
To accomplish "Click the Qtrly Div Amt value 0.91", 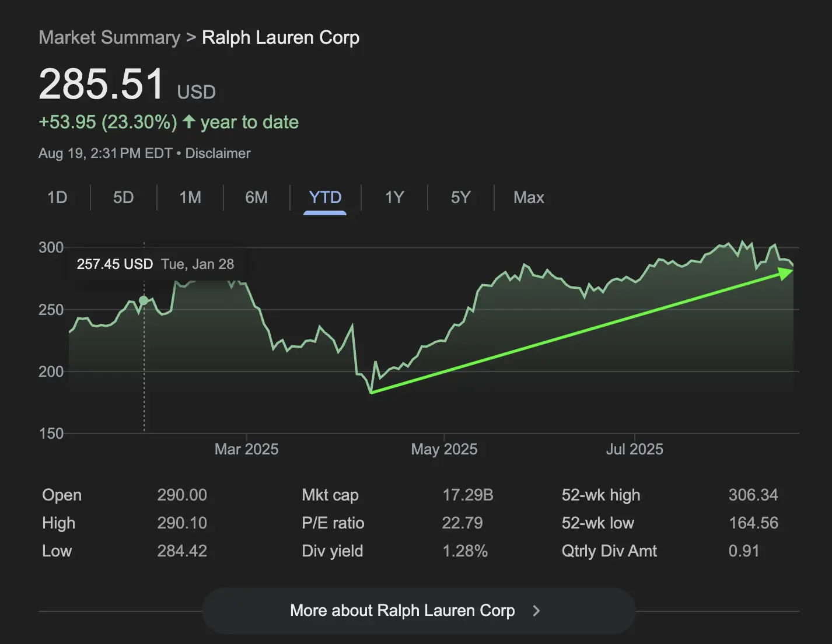I will (x=744, y=551).
